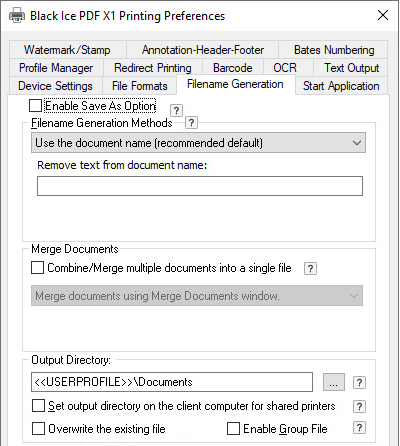
Task: Show help for shared printers output directory
Action: point(359,406)
